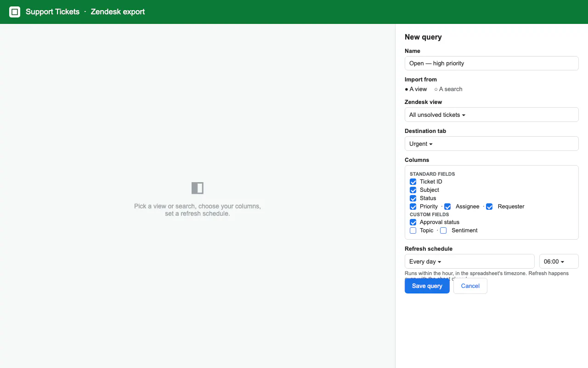Click the Cancel button

click(x=470, y=286)
